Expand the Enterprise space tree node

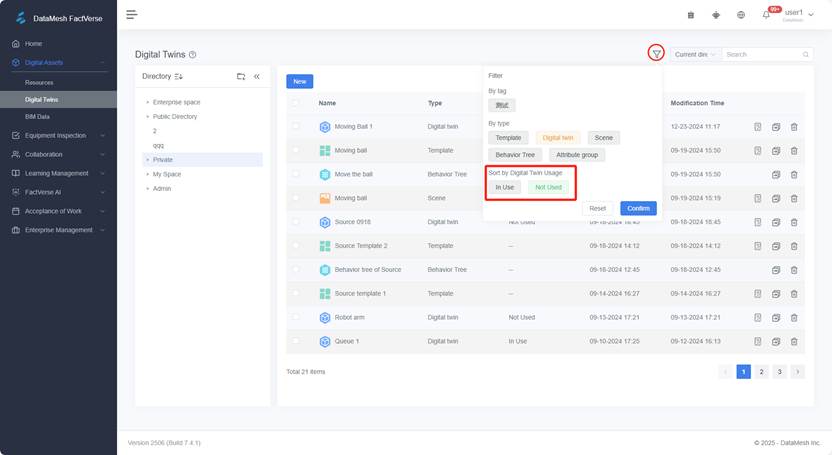pos(147,102)
